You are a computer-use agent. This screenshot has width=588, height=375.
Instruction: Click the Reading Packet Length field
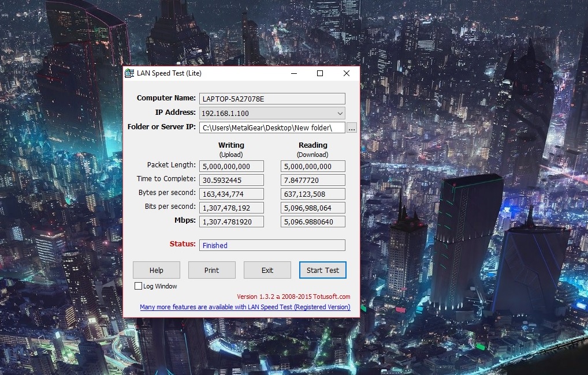point(312,166)
